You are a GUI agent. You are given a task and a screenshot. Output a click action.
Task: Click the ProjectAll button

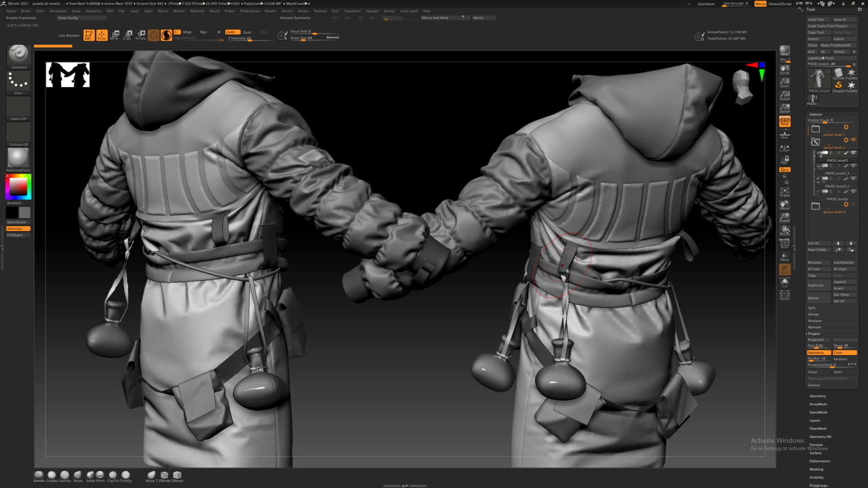818,340
